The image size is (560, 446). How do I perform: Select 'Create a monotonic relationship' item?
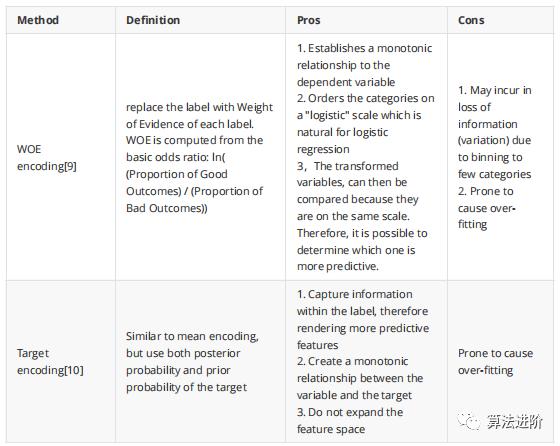(360, 378)
